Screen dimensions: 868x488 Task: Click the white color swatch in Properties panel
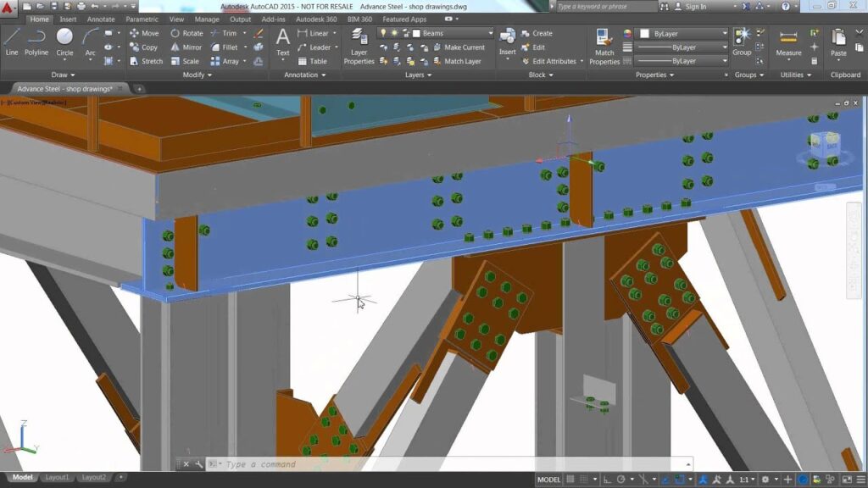pyautogui.click(x=644, y=33)
